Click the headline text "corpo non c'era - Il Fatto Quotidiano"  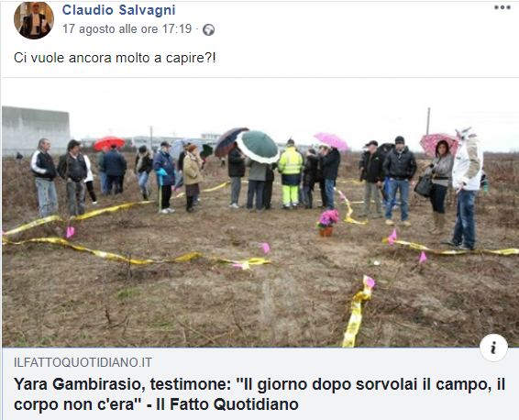coord(156,404)
